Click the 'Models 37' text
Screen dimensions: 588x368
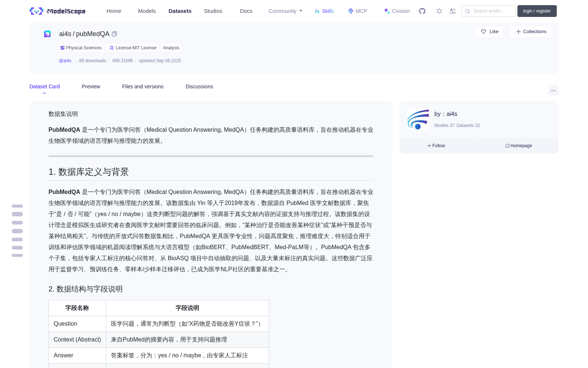point(444,125)
